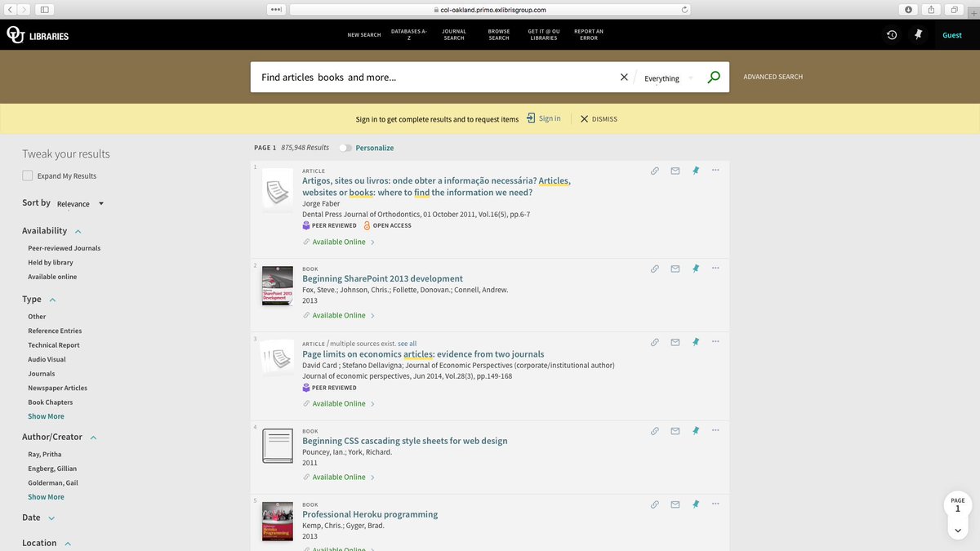980x551 pixels.
Task: Click the OU Libraries logo
Action: [38, 35]
